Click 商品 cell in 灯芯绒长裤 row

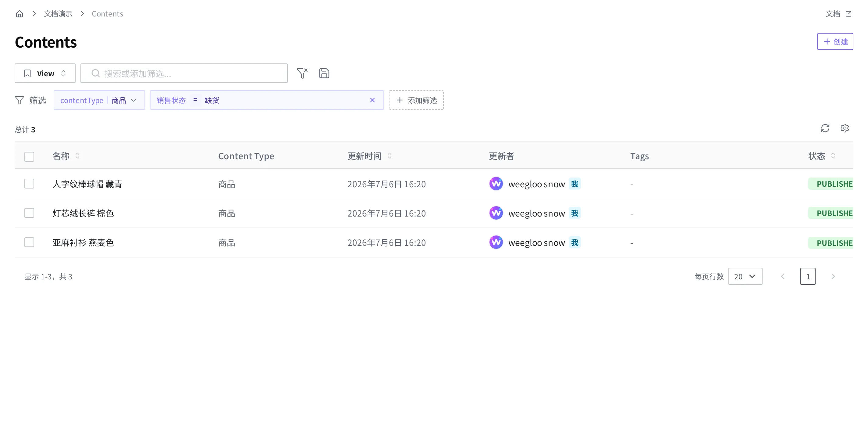pyautogui.click(x=226, y=213)
